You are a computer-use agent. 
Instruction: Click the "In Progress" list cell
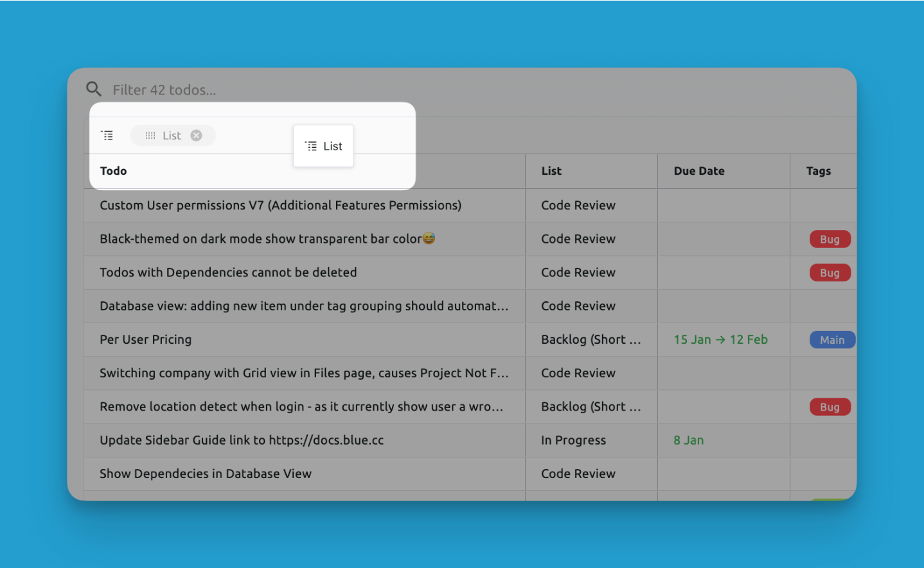573,441
